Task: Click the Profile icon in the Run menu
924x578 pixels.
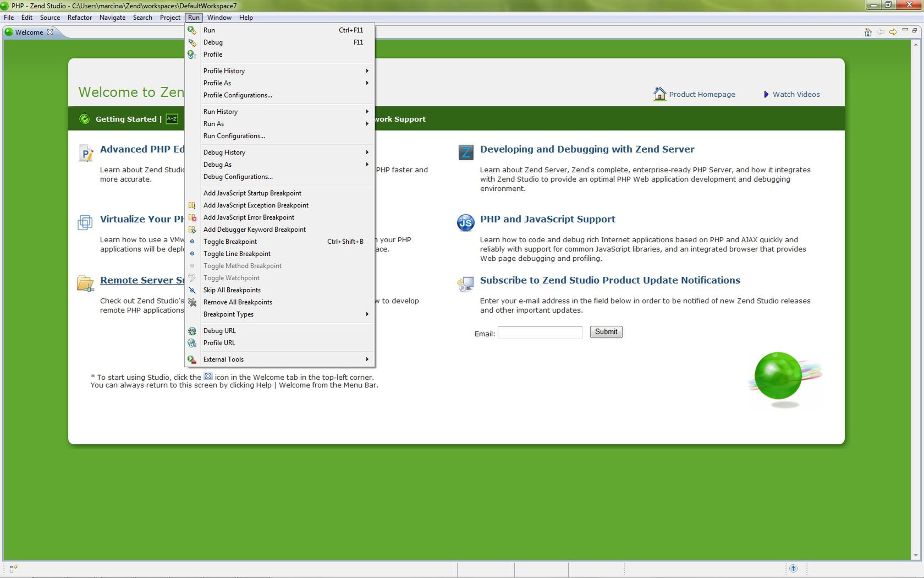Action: pyautogui.click(x=192, y=54)
